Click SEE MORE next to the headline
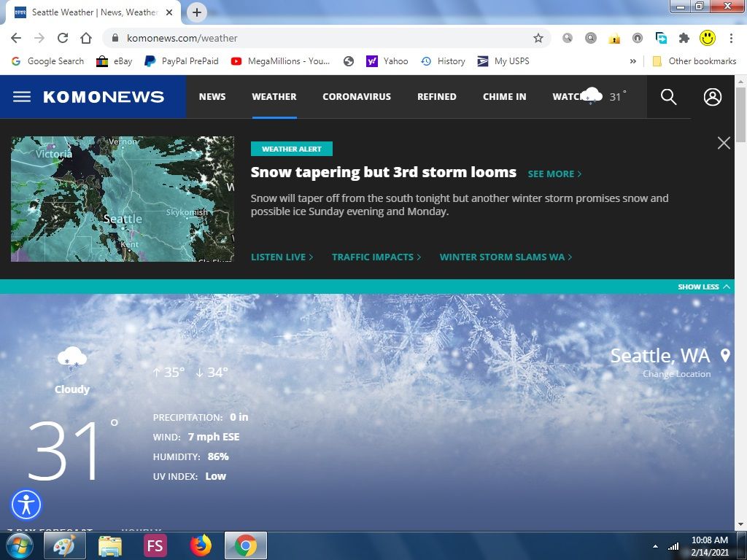The image size is (747, 560). coord(554,174)
